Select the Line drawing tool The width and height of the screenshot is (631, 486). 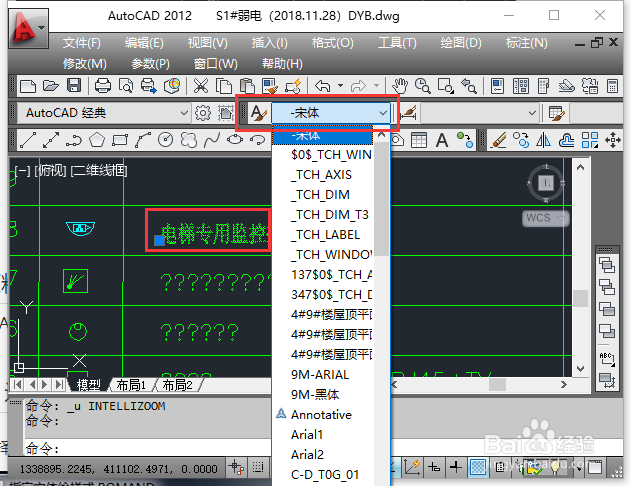click(28, 140)
